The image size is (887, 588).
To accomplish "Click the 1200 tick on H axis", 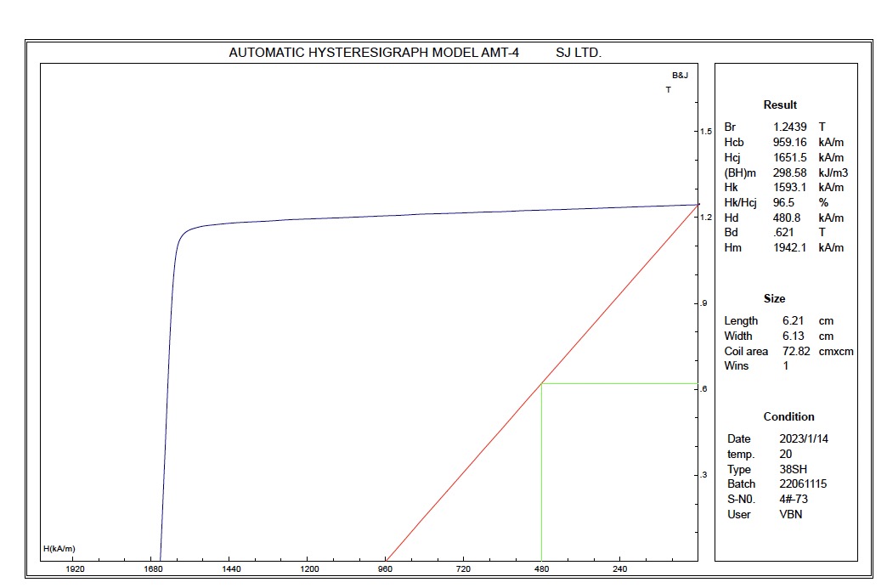I will (309, 568).
